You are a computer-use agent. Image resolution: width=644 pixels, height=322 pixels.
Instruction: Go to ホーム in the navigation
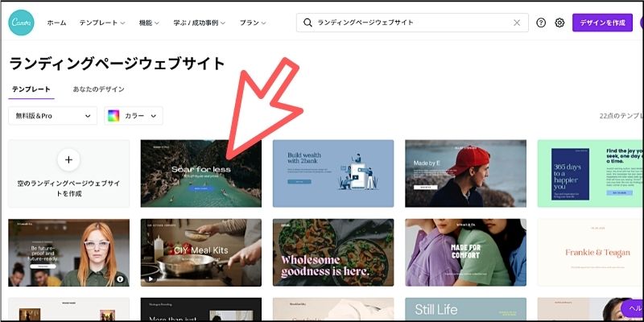[56, 23]
